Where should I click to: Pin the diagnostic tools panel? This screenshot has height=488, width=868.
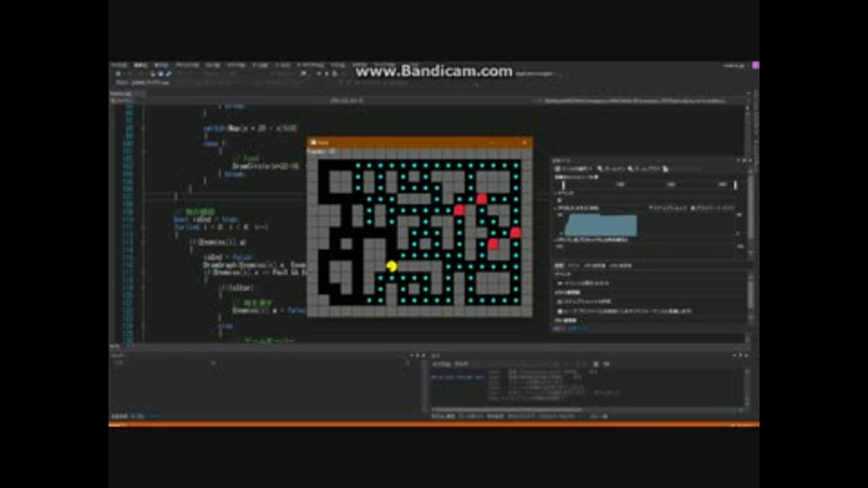pyautogui.click(x=744, y=161)
